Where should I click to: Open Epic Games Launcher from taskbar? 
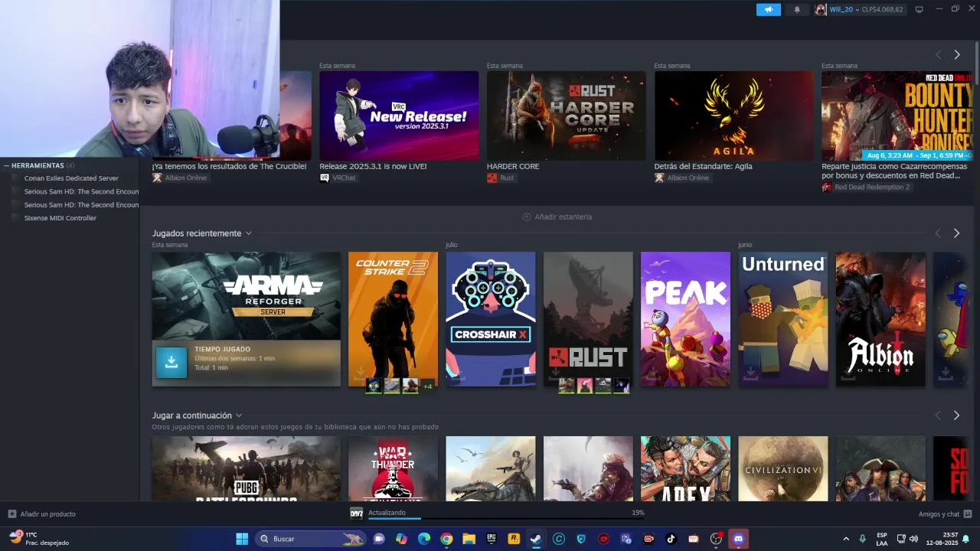pyautogui.click(x=492, y=539)
